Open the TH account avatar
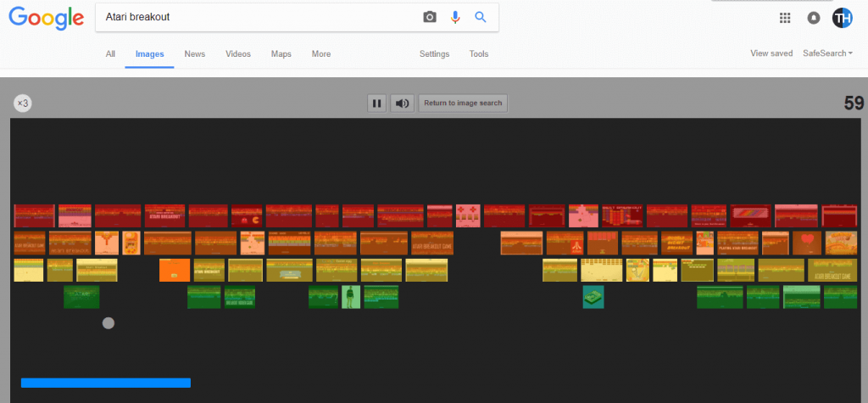Viewport: 868px width, 403px height. (x=843, y=18)
